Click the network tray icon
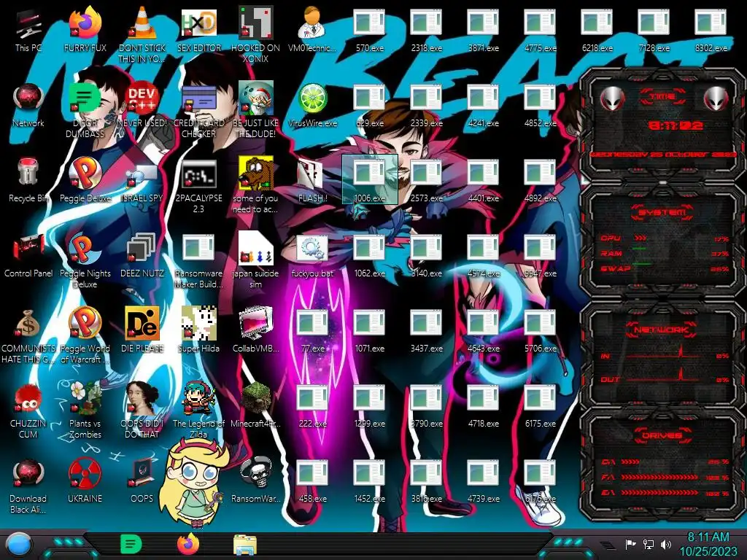Viewport: 747px width, 560px height. coord(649,544)
